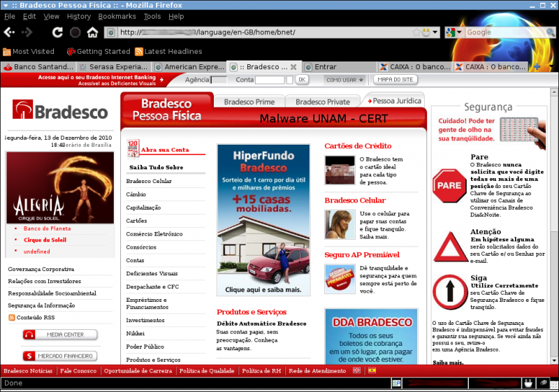559x392 pixels.
Task: Open the File menu
Action: (10, 16)
